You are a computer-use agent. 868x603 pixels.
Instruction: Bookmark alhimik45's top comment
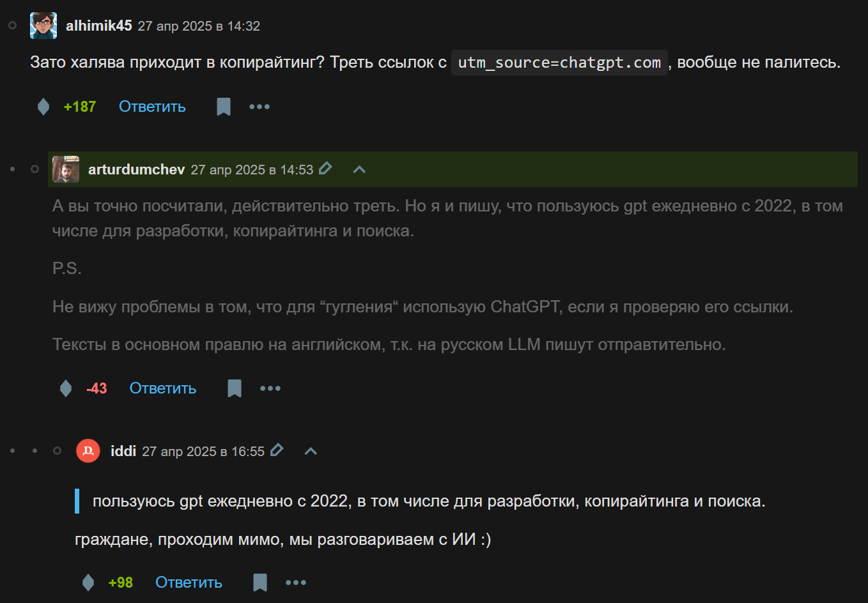[223, 107]
